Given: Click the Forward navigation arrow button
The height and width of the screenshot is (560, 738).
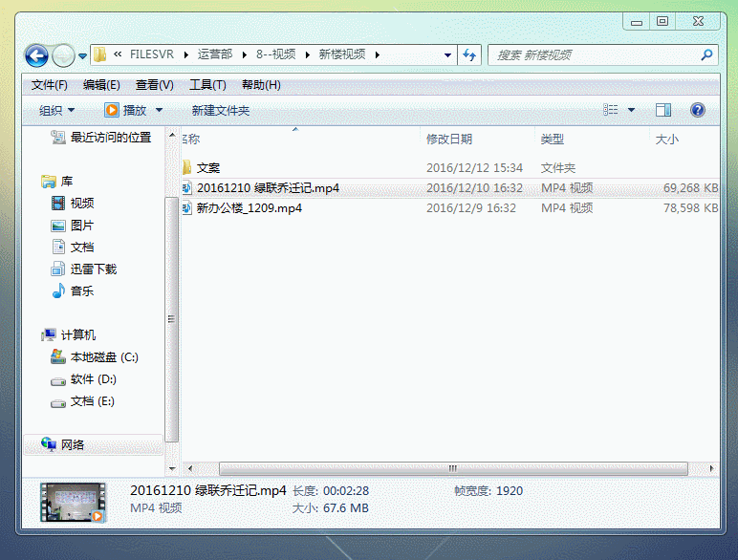Looking at the screenshot, I should tap(63, 56).
